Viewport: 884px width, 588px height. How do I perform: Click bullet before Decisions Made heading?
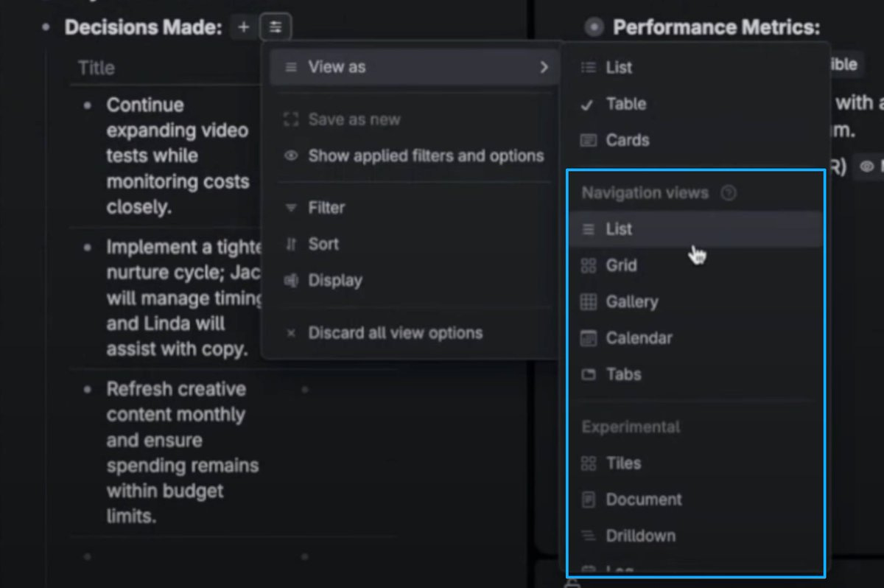(46, 28)
